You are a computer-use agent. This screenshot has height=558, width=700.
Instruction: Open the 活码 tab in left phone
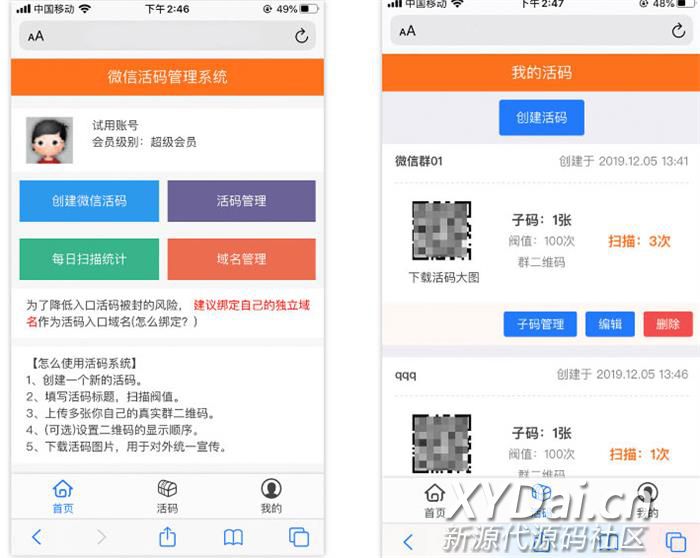pyautogui.click(x=167, y=496)
